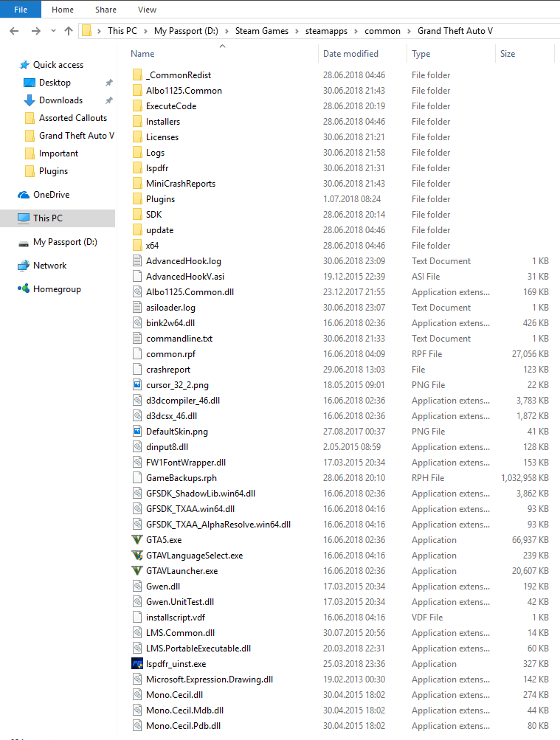Select the file named 'bink2w64.dll'

(170, 323)
